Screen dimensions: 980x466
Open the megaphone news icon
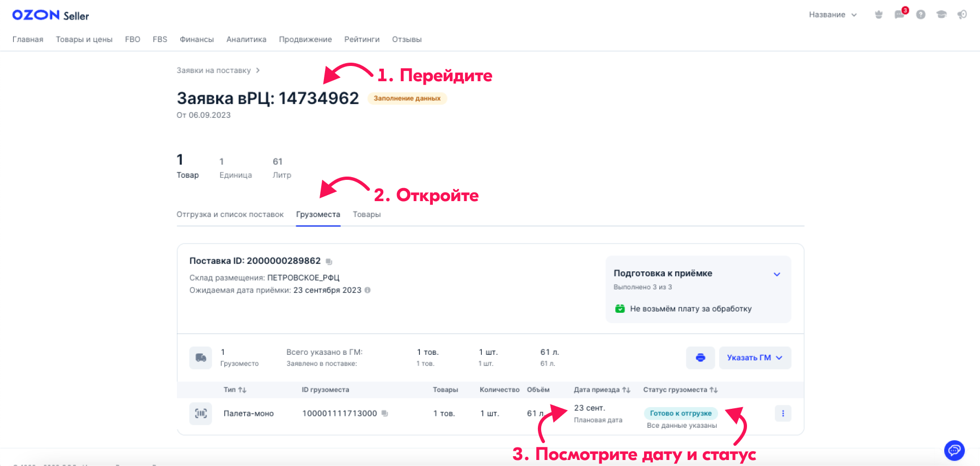[962, 15]
